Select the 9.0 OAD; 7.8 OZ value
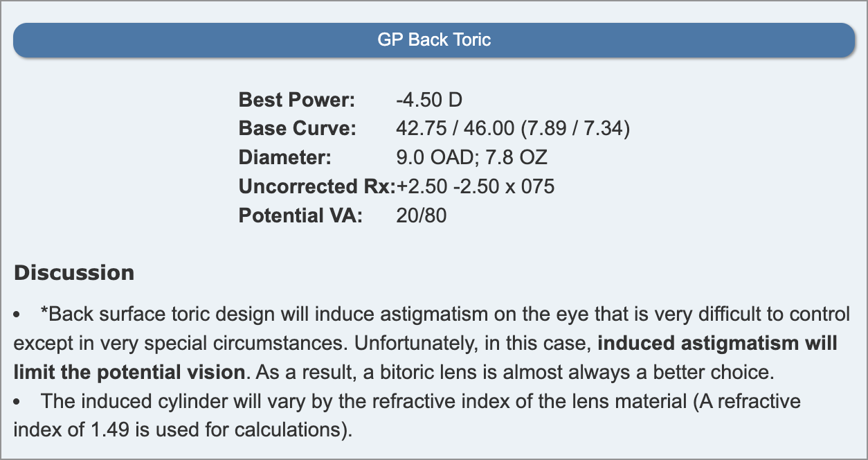 coord(471,158)
